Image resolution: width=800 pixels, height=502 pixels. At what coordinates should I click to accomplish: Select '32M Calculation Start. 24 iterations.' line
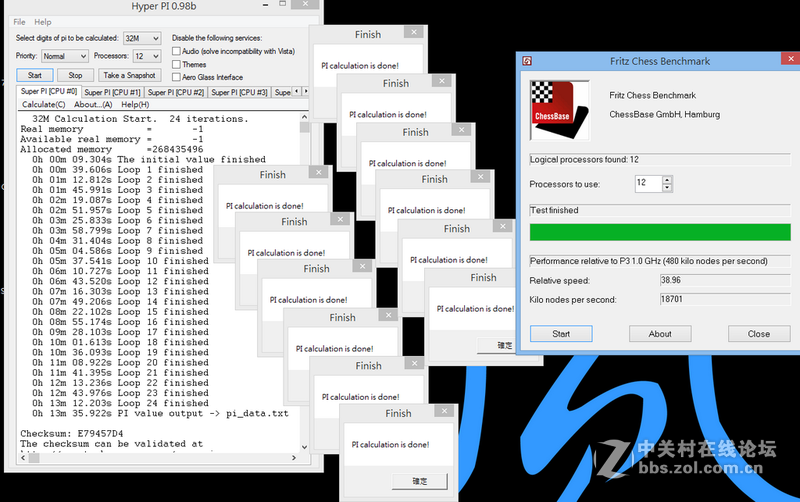140,119
